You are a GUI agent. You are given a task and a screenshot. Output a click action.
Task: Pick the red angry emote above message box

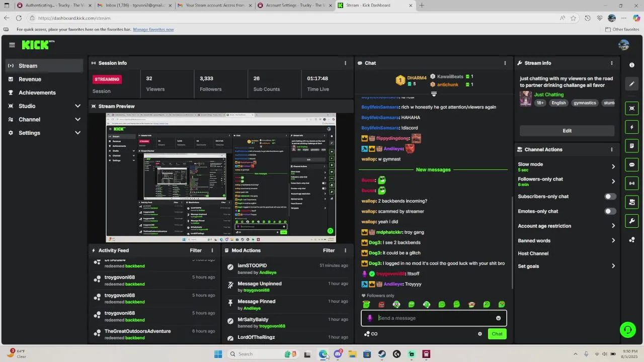(381, 304)
